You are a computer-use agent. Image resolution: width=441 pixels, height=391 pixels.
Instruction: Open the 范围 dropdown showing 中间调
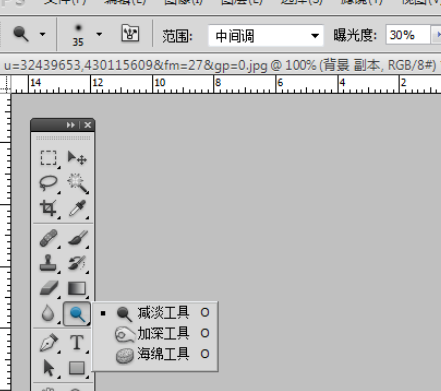pos(266,35)
